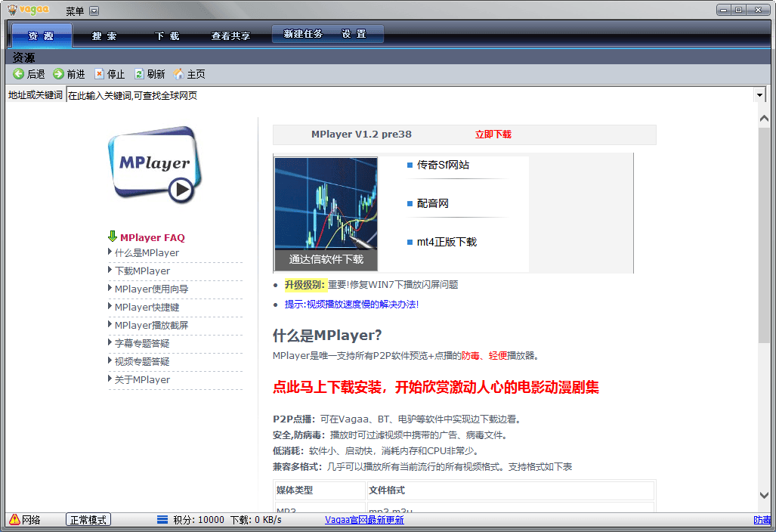Click the 网络 status label

click(31, 520)
